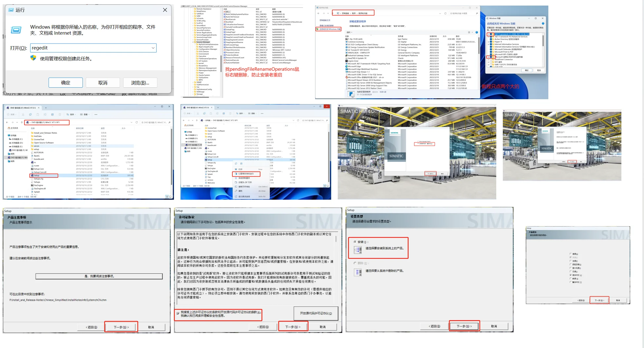Click 下一步 in the 设置类型 Setup dialog
644x348 pixels.
click(464, 326)
